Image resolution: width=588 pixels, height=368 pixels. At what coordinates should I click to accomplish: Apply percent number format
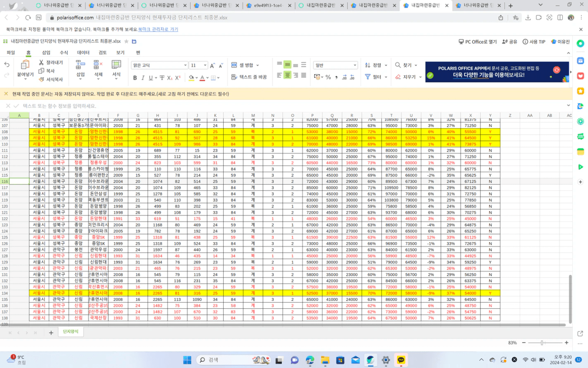(328, 77)
